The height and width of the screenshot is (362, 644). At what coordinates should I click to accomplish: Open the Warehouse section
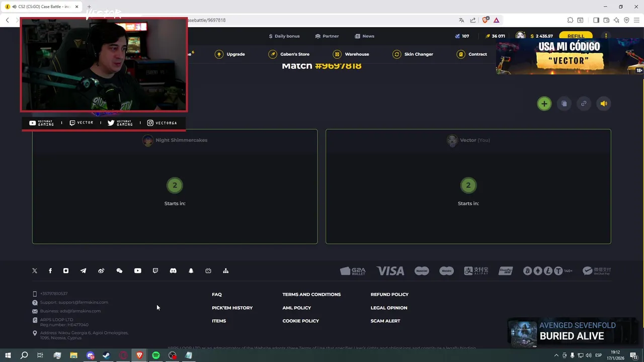pyautogui.click(x=351, y=54)
